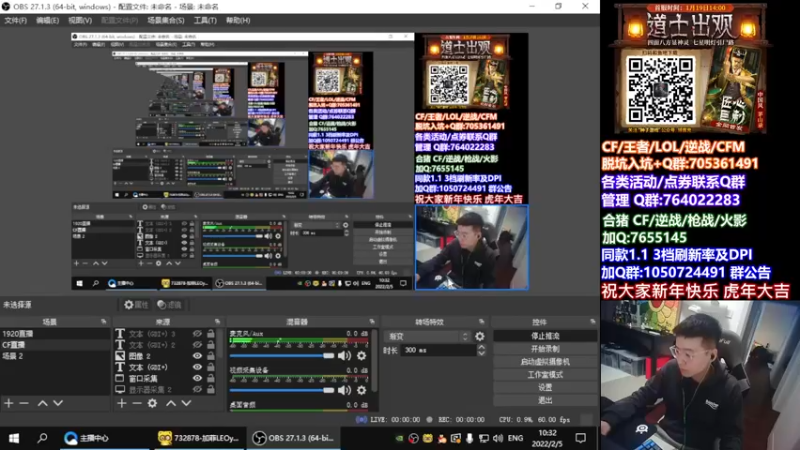Click the 混音器 panel vertical scrollbar
This screenshot has height=450, width=800.
[375, 362]
